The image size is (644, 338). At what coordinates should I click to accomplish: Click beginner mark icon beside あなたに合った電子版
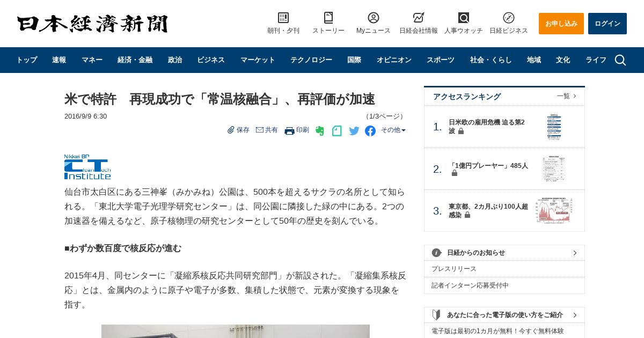[x=437, y=315]
